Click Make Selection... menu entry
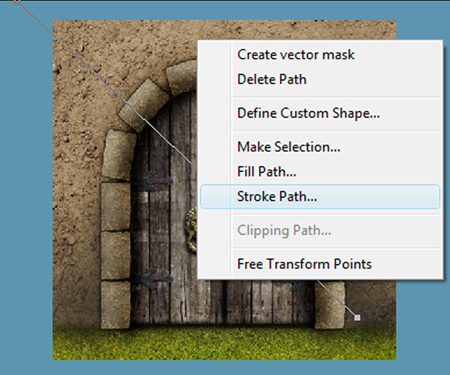 pyautogui.click(x=289, y=147)
